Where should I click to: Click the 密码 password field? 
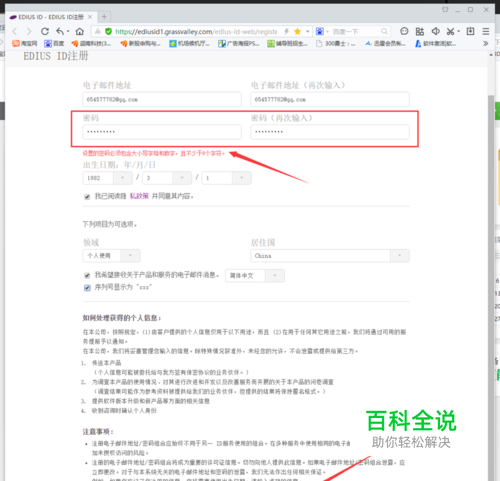(162, 132)
